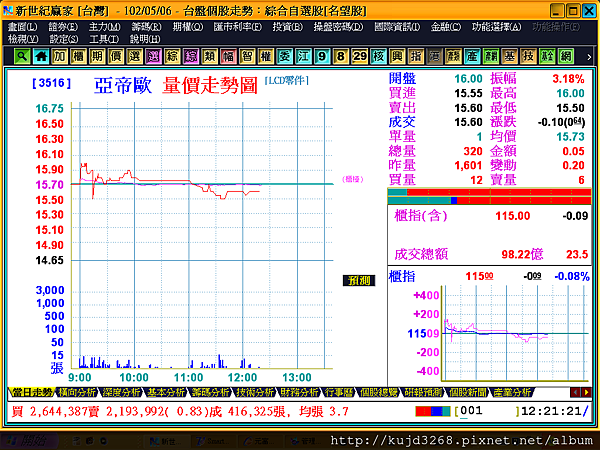The height and width of the screenshot is (450, 600).
Task: Click the Home icon in the toolbar
Action: (41, 57)
